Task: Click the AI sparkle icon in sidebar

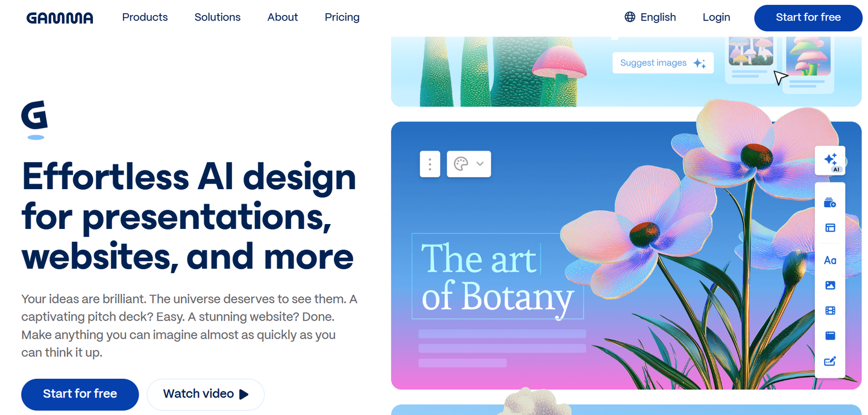Action: [x=830, y=160]
